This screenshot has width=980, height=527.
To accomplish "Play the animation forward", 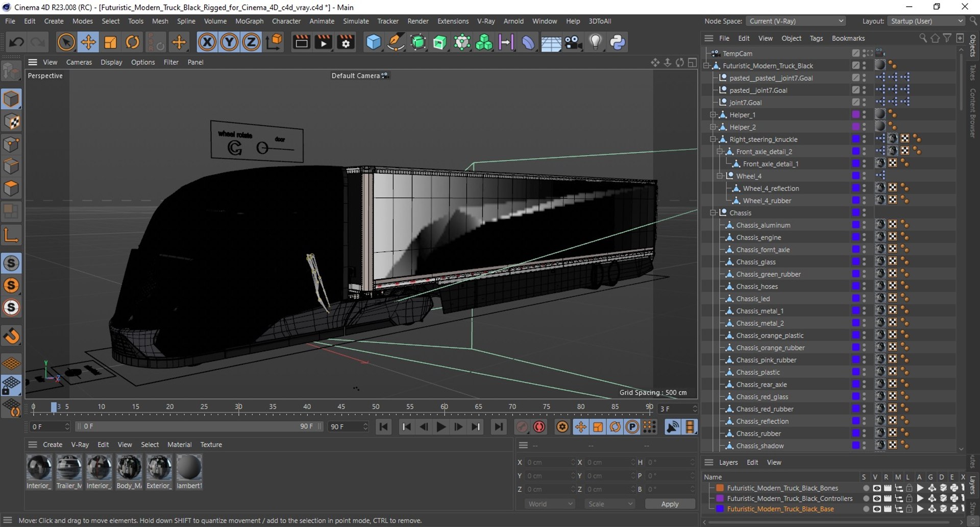I will (x=441, y=427).
